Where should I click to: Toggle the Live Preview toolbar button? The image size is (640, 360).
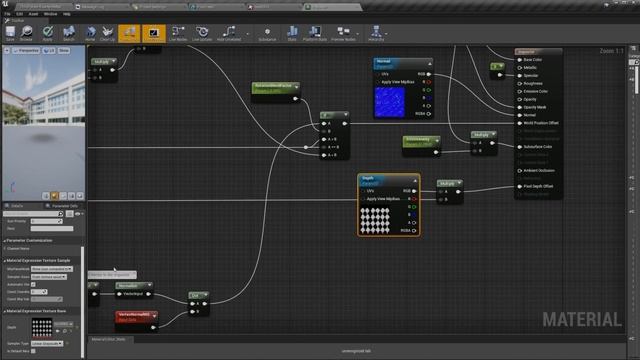coord(154,33)
